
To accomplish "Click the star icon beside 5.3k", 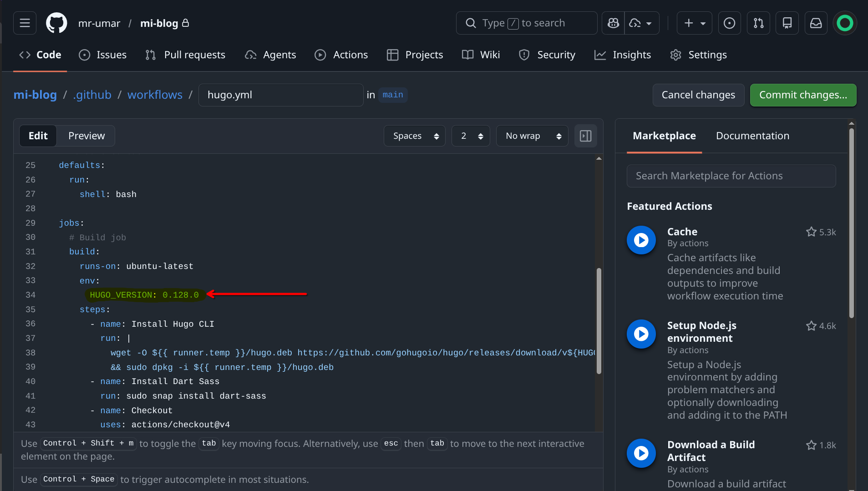I will click(x=811, y=232).
